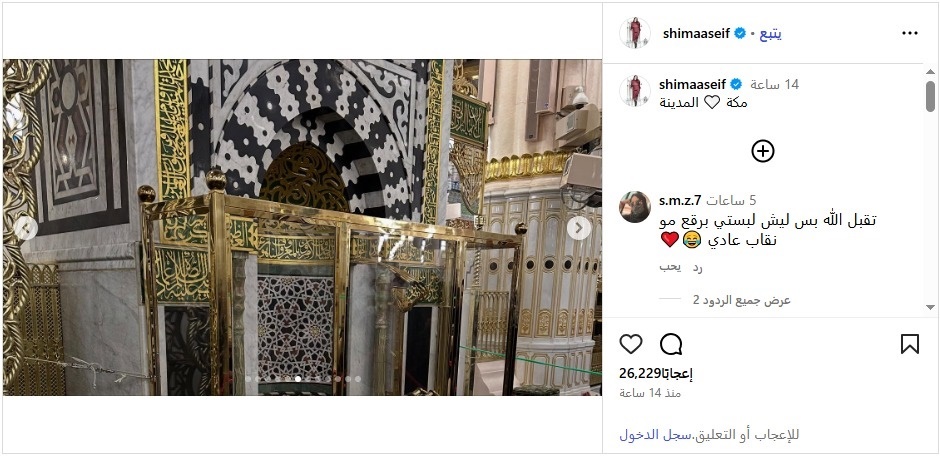
Task: Go to next photo with right arrow
Action: click(579, 228)
